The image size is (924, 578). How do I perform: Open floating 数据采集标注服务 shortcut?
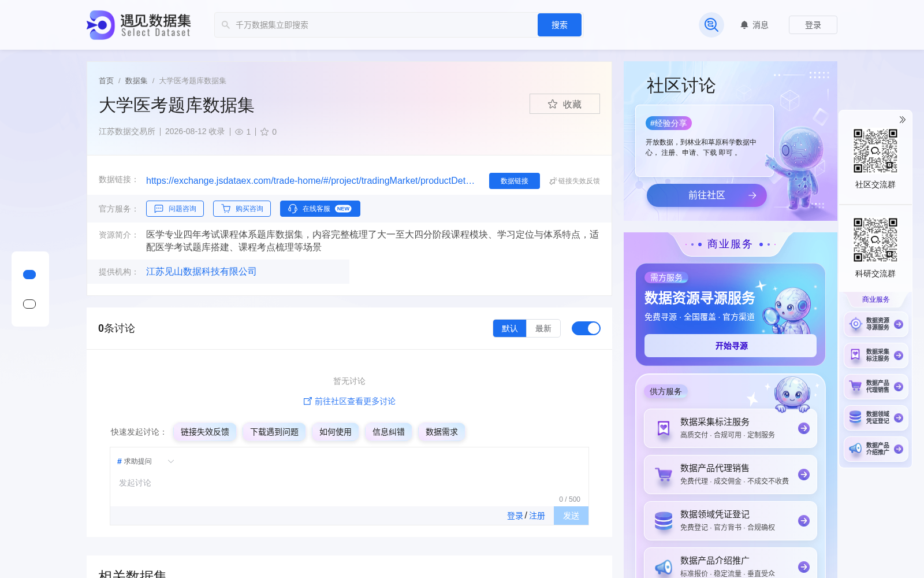(x=876, y=355)
